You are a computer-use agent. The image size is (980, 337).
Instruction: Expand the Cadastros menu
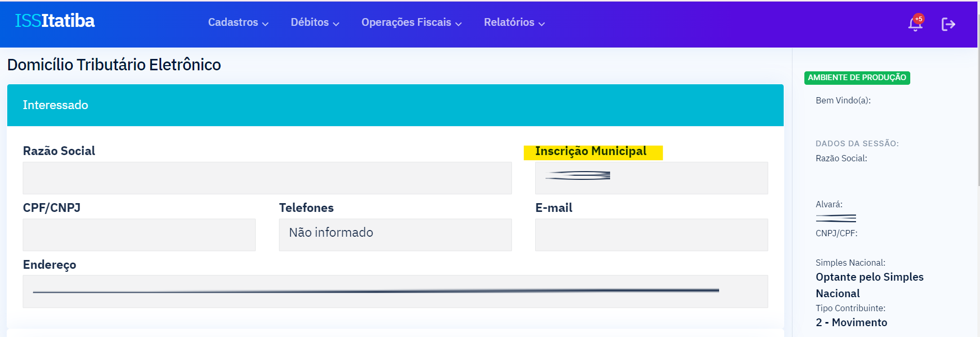coord(238,22)
